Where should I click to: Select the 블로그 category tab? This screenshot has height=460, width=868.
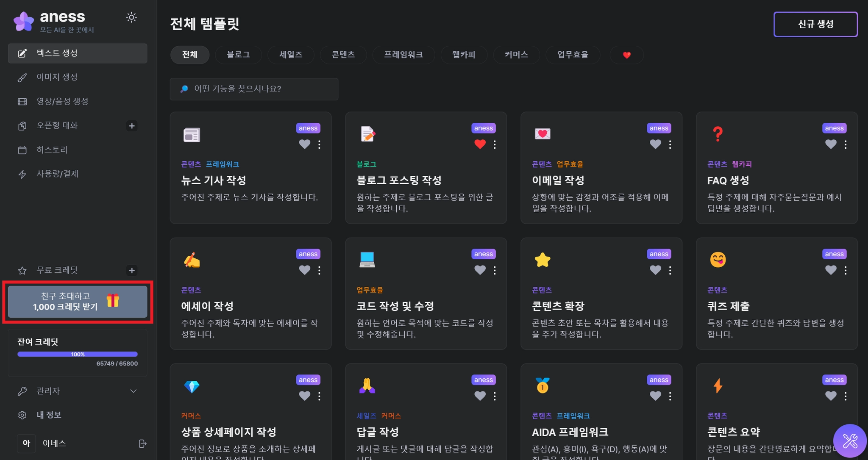tap(238, 55)
